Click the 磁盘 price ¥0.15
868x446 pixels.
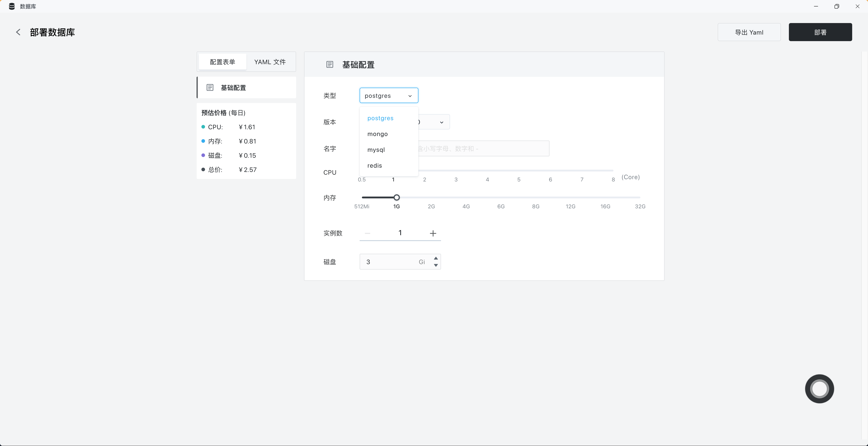(x=247, y=155)
